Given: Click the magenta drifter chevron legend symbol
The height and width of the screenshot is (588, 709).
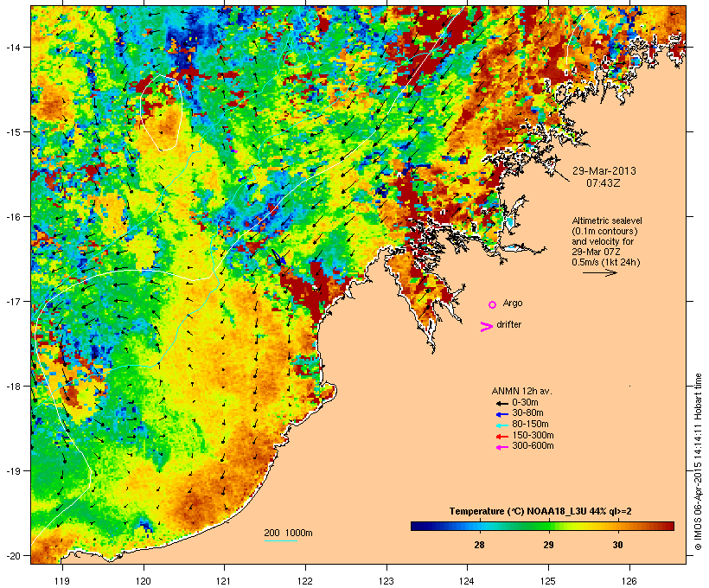Looking at the screenshot, I should 486,327.
